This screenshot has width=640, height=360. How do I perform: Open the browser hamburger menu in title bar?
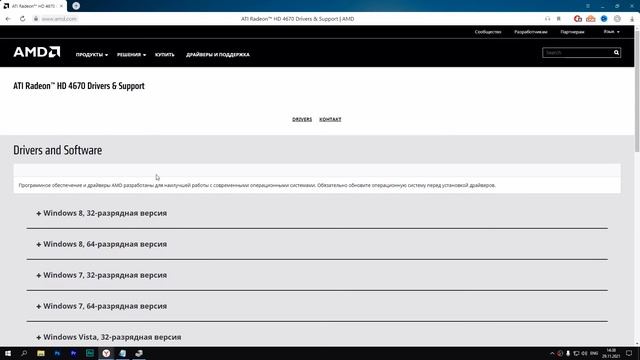588,6
